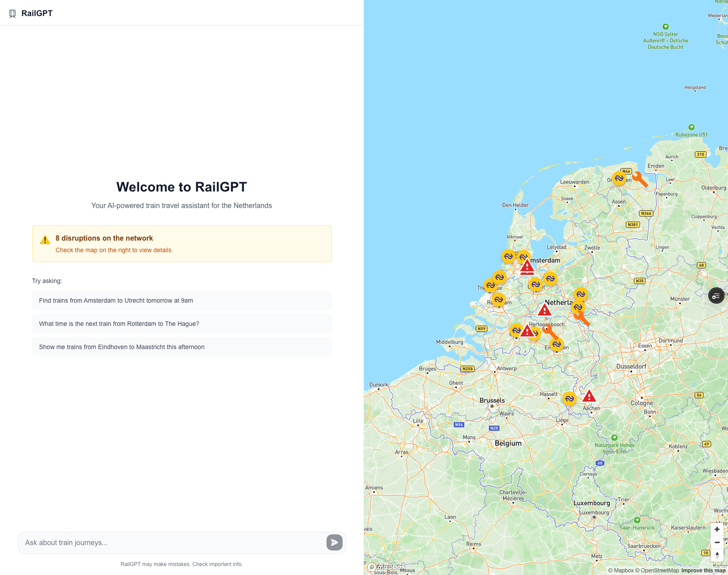Open the Improve this map link
The height and width of the screenshot is (575, 728).
703,570
